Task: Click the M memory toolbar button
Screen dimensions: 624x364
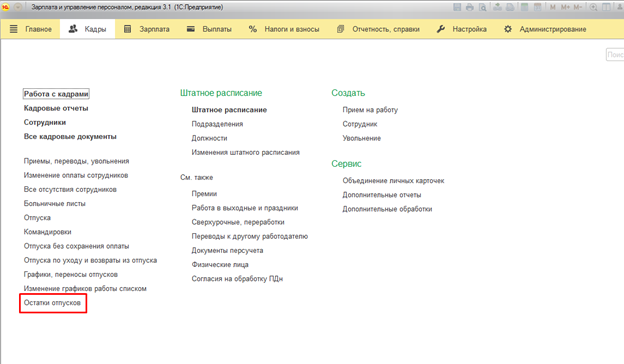Action: coord(553,7)
